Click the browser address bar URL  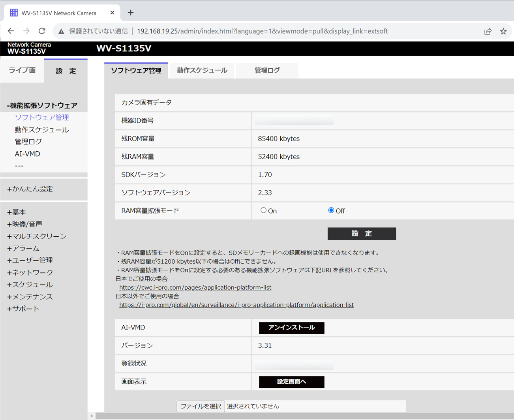pos(263,31)
